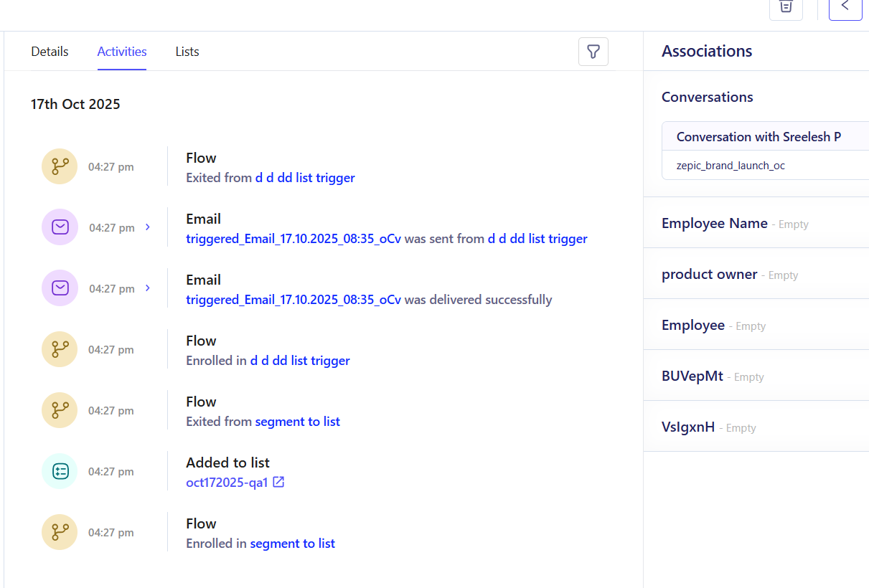Click the flow icon beside 'Enrolled in segment to list'
The width and height of the screenshot is (869, 588).
pos(60,532)
